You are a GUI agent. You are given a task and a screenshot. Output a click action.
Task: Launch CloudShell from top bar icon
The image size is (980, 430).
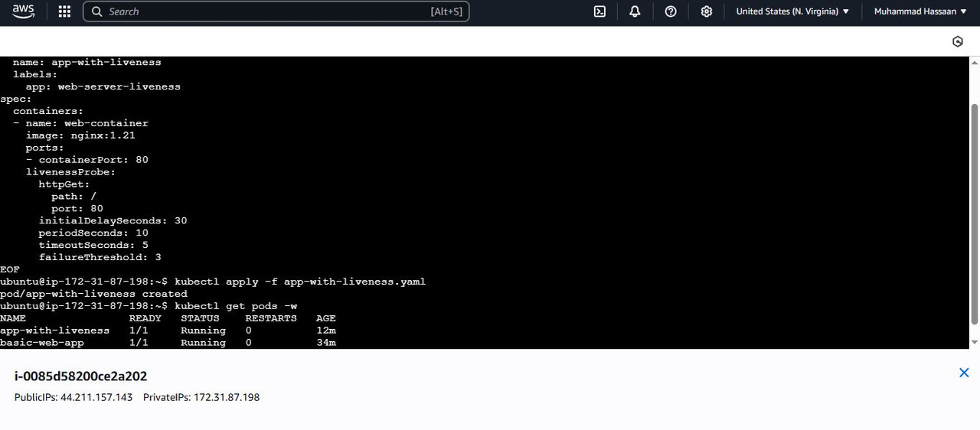(x=600, y=11)
